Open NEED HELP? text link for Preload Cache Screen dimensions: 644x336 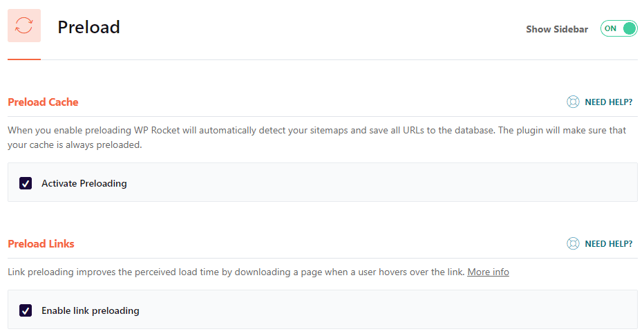tap(608, 102)
